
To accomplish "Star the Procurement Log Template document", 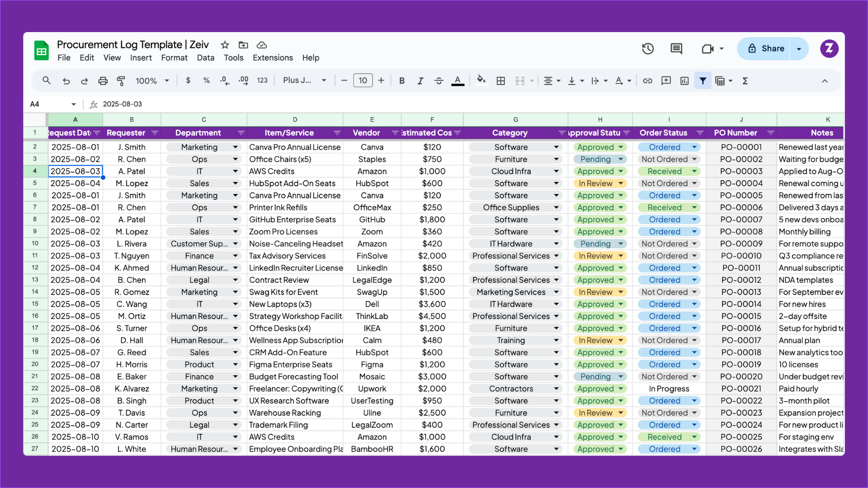I will 225,45.
